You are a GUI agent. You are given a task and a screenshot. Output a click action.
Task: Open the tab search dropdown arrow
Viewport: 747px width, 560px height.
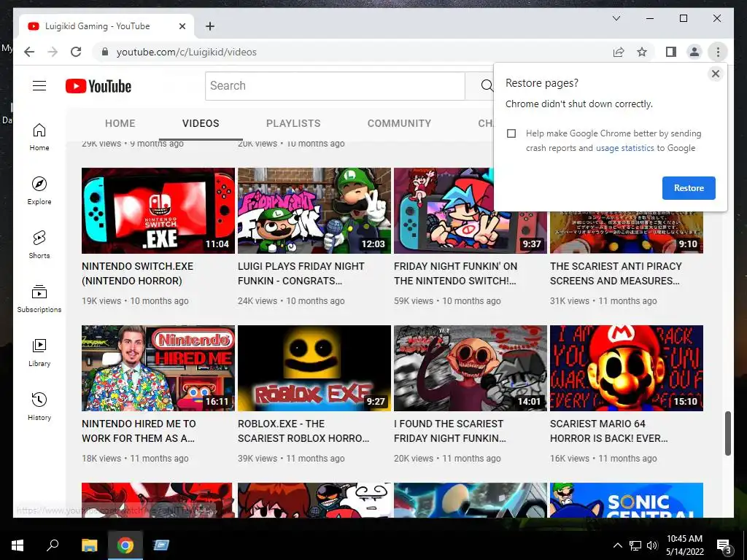[616, 18]
